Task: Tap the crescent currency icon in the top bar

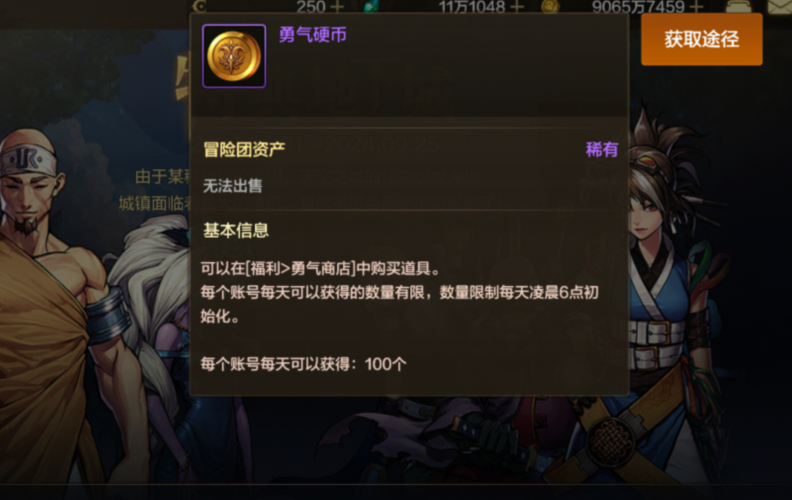Action: point(200,6)
